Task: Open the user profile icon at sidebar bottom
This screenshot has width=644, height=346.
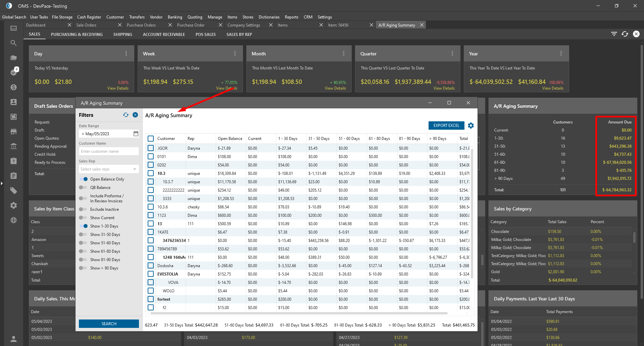Action: pyautogui.click(x=13, y=339)
